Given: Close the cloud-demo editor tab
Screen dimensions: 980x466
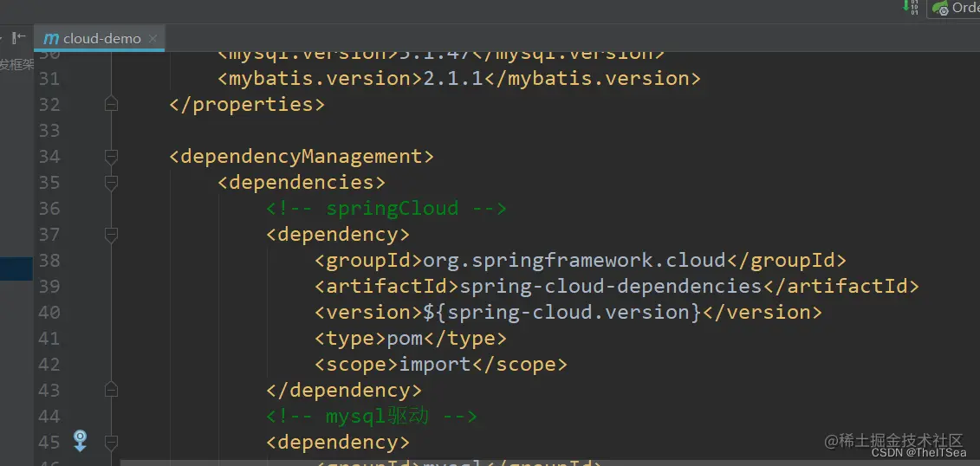Looking at the screenshot, I should (153, 39).
